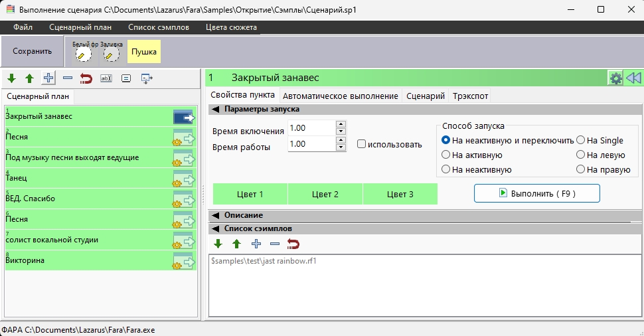The width and height of the screenshot is (644, 336).
Task: Click the Цвет 1 swatch
Action: [250, 194]
